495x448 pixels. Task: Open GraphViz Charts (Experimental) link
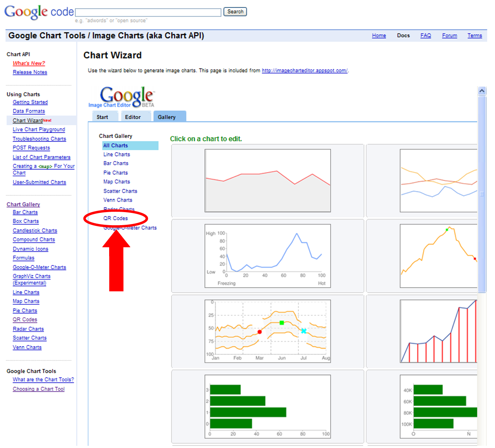32,280
